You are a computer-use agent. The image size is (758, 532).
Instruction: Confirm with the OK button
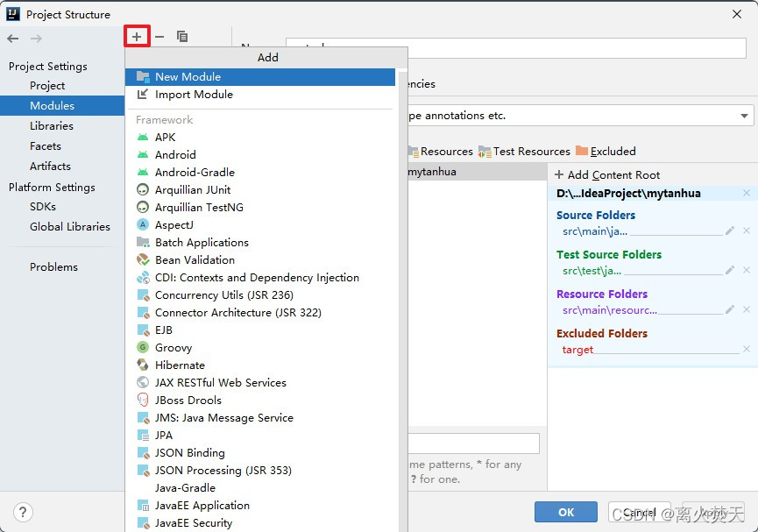pyautogui.click(x=566, y=512)
